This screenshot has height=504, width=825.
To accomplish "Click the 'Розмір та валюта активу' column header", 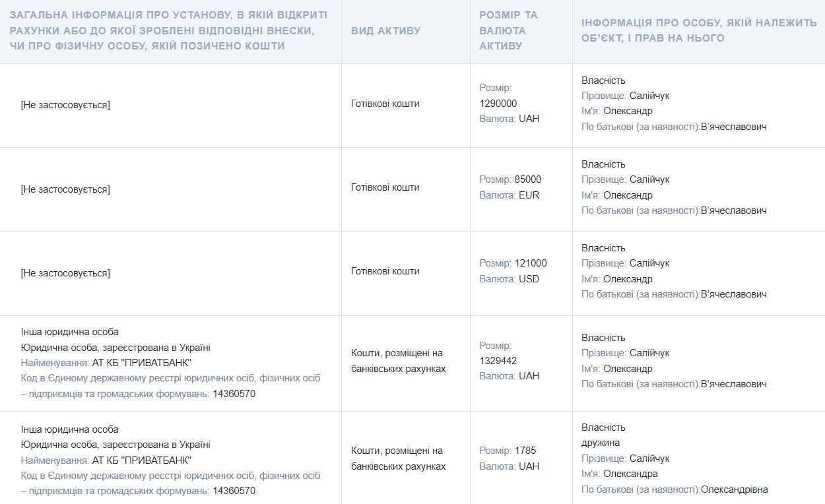I will 508,30.
